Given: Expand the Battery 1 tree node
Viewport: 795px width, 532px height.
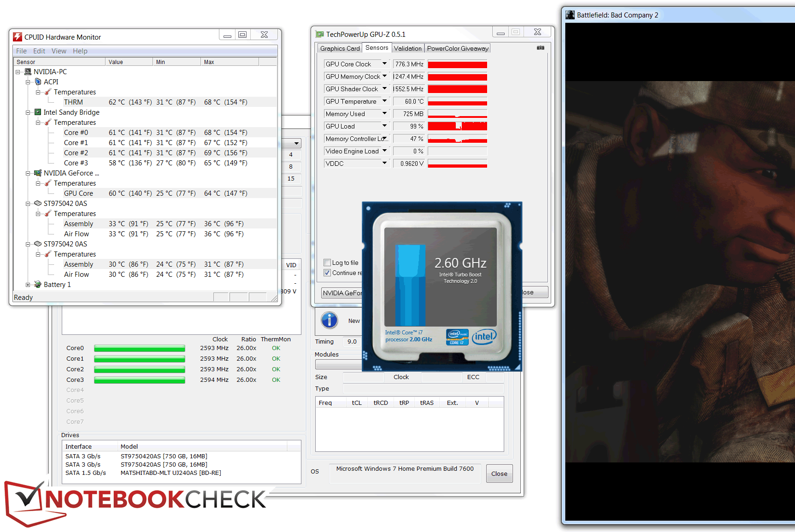Looking at the screenshot, I should 28,285.
